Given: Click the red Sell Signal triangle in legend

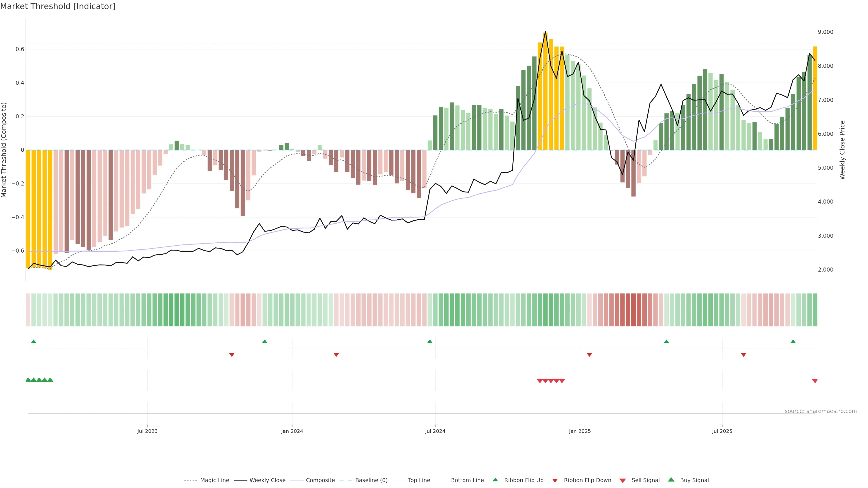Looking at the screenshot, I should (x=623, y=481).
